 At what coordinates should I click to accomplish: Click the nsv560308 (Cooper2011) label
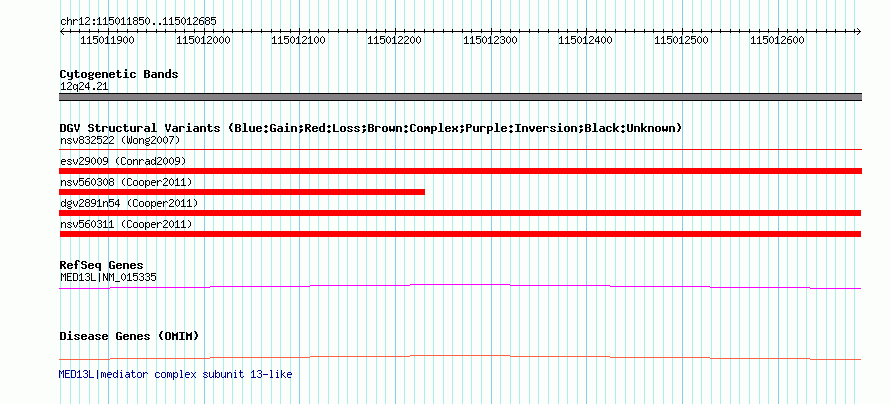(x=126, y=182)
